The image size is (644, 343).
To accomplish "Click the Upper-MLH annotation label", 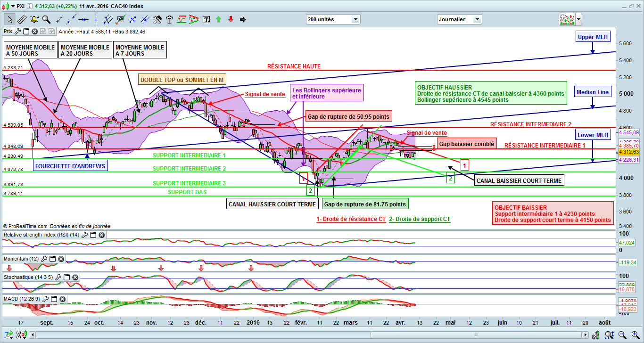I will (x=592, y=37).
